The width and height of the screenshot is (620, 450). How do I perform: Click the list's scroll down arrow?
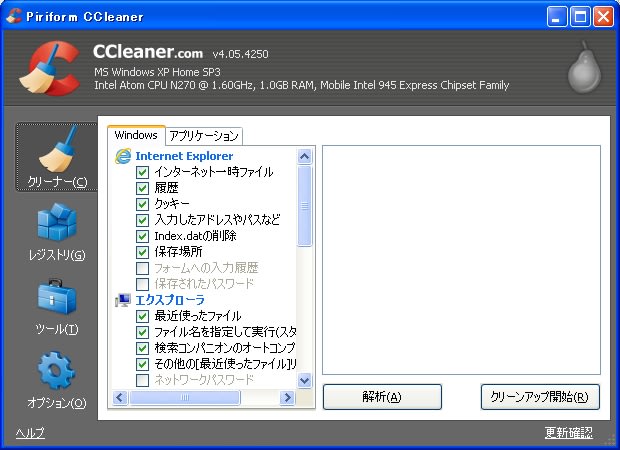[304, 381]
